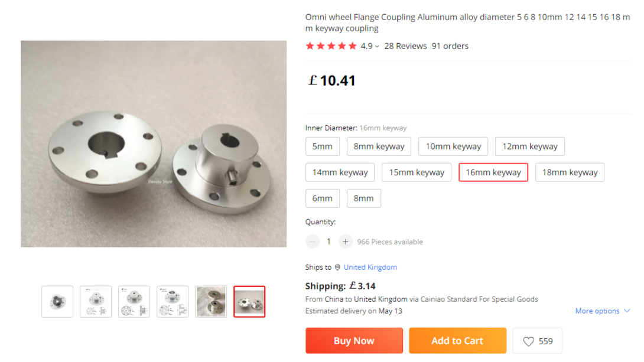The height and width of the screenshot is (362, 644).
Task: Pick the 12mm keyway option
Action: point(530,146)
